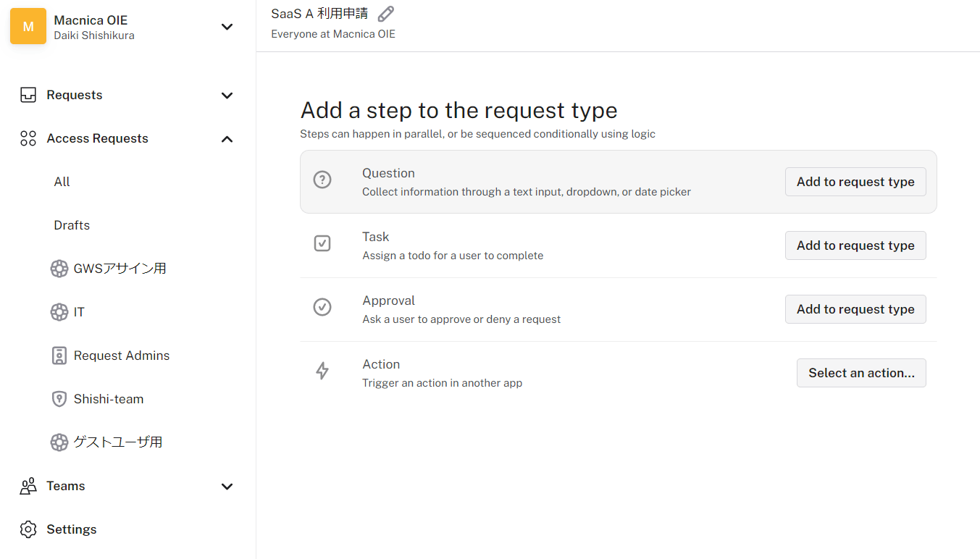The height and width of the screenshot is (559, 980).
Task: Click the Requests inbox icon
Action: pos(28,95)
